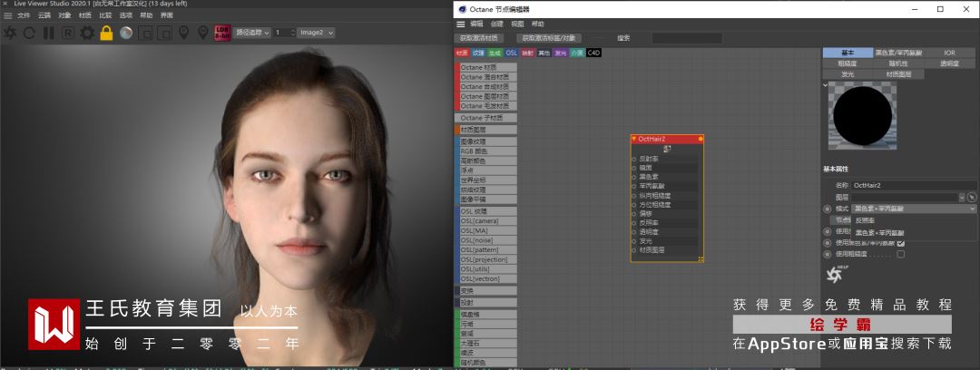
Task: Open the Image2 dropdown
Action: (316, 33)
